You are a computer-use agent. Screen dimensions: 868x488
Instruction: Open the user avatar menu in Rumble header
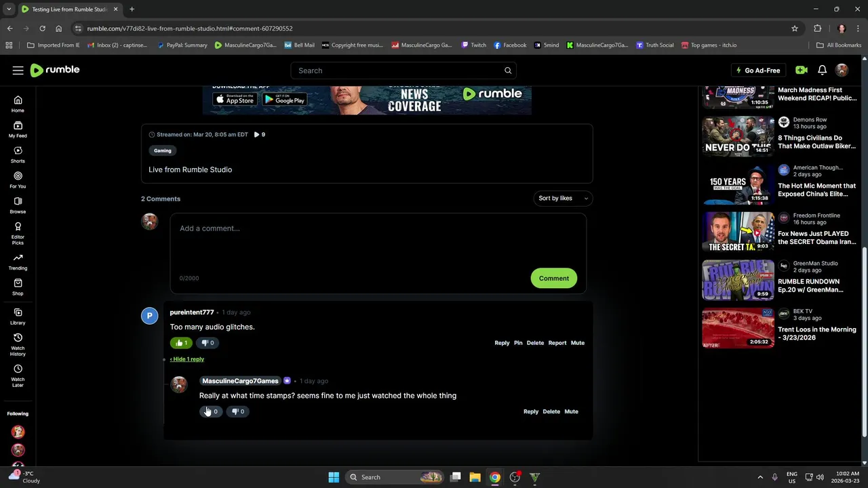[x=842, y=70]
